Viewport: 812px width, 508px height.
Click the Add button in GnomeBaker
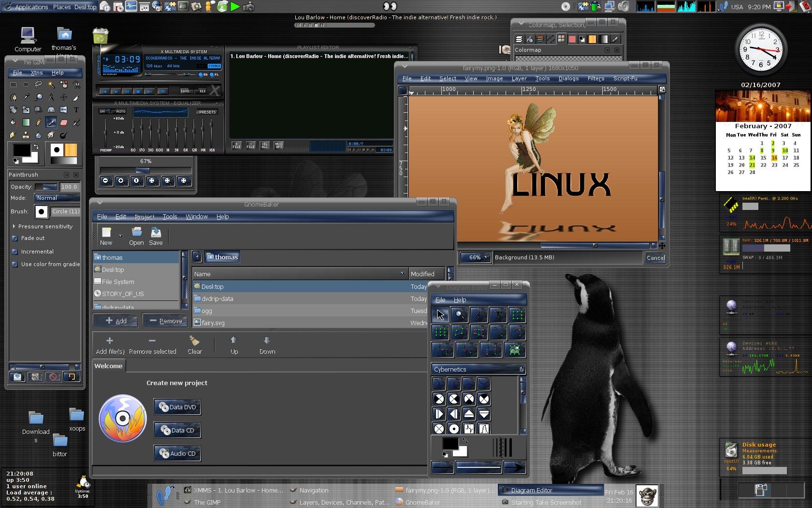tap(116, 321)
